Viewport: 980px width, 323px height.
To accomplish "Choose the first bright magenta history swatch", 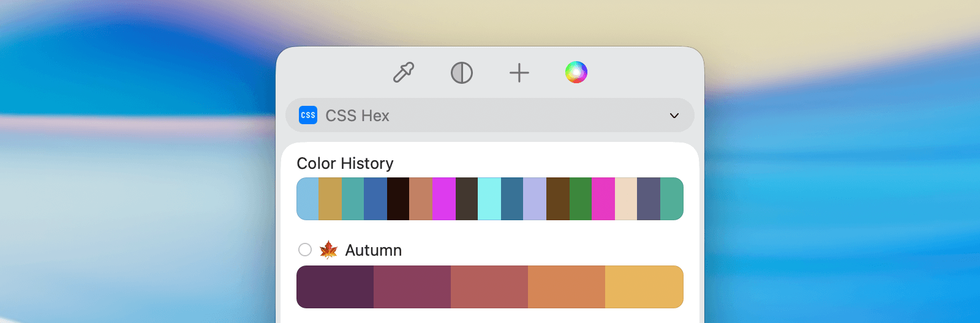I will point(444,199).
